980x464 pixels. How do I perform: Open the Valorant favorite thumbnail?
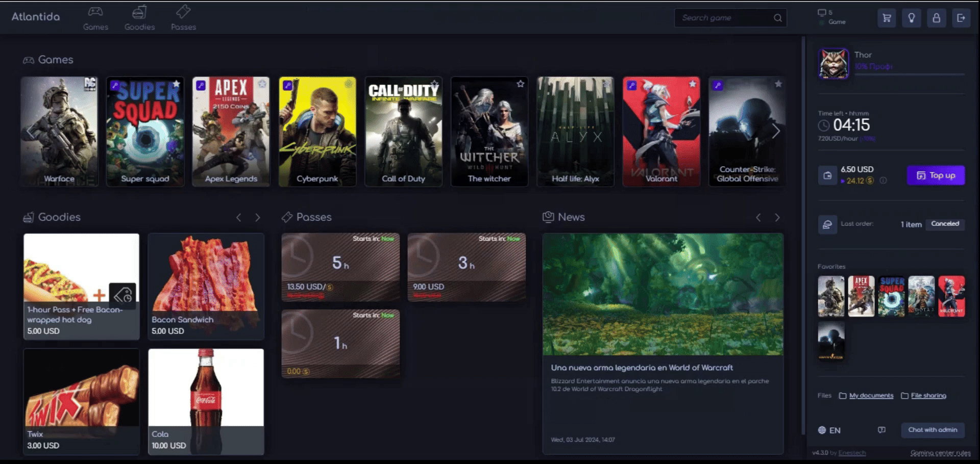pos(951,296)
